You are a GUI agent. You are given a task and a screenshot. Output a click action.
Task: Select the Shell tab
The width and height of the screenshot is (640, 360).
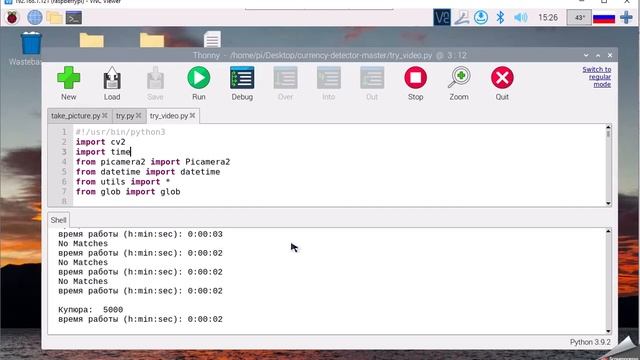(58, 220)
